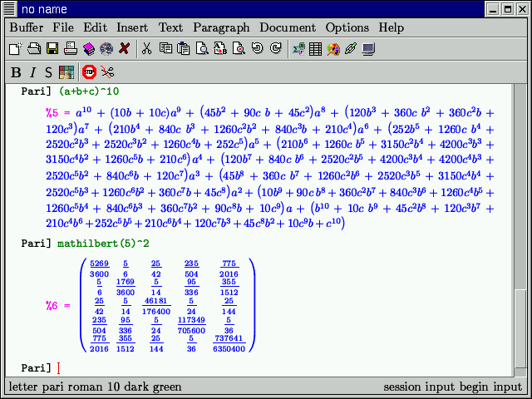Viewport: 532px width, 399px height.
Task: Click the 'no name' window title bar
Action: (x=251, y=9)
